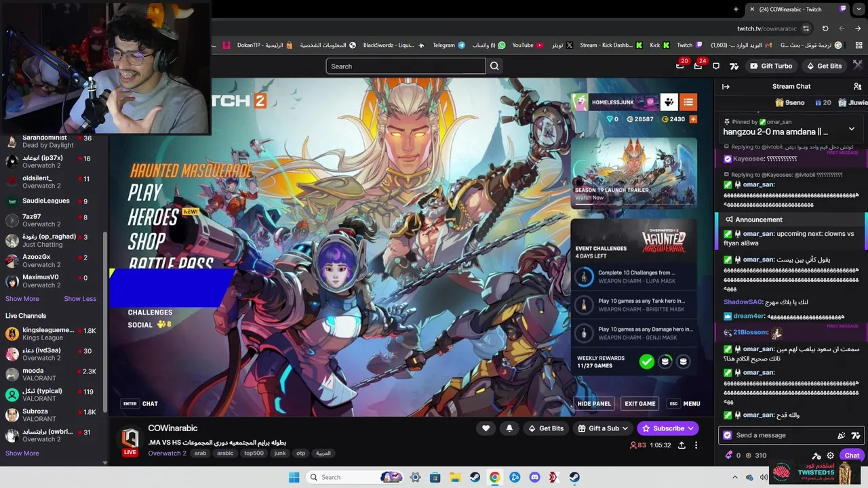
Task: Click 7TV emote icon in chat input
Action: pos(855,436)
